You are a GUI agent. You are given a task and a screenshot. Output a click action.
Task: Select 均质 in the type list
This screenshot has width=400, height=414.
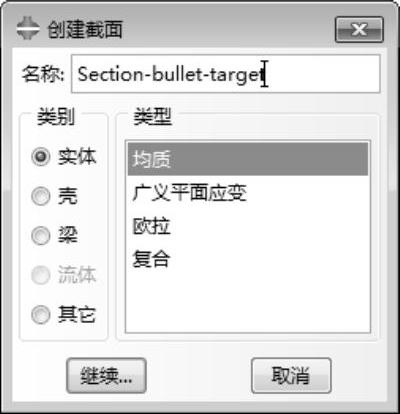click(x=248, y=159)
